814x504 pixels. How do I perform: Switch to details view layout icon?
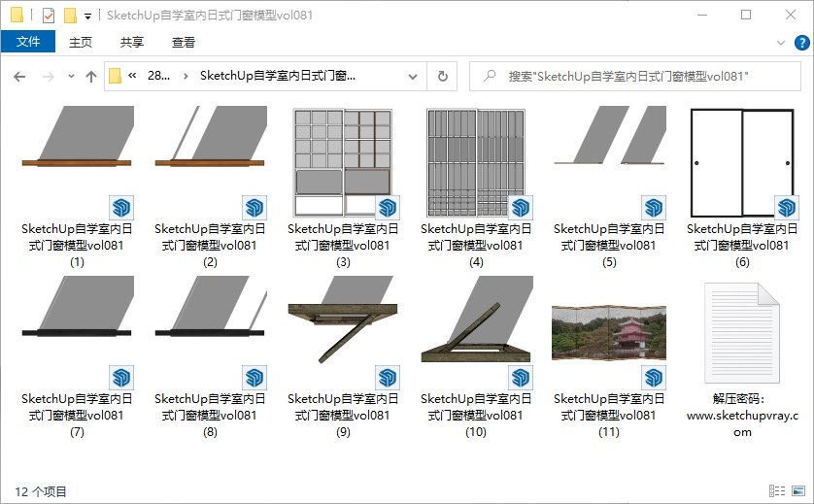[777, 490]
